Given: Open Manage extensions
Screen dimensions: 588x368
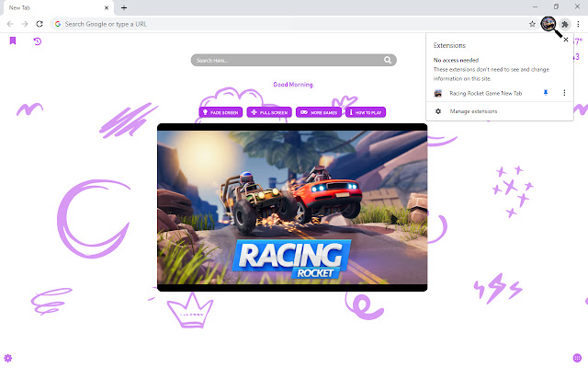Looking at the screenshot, I should pos(473,111).
